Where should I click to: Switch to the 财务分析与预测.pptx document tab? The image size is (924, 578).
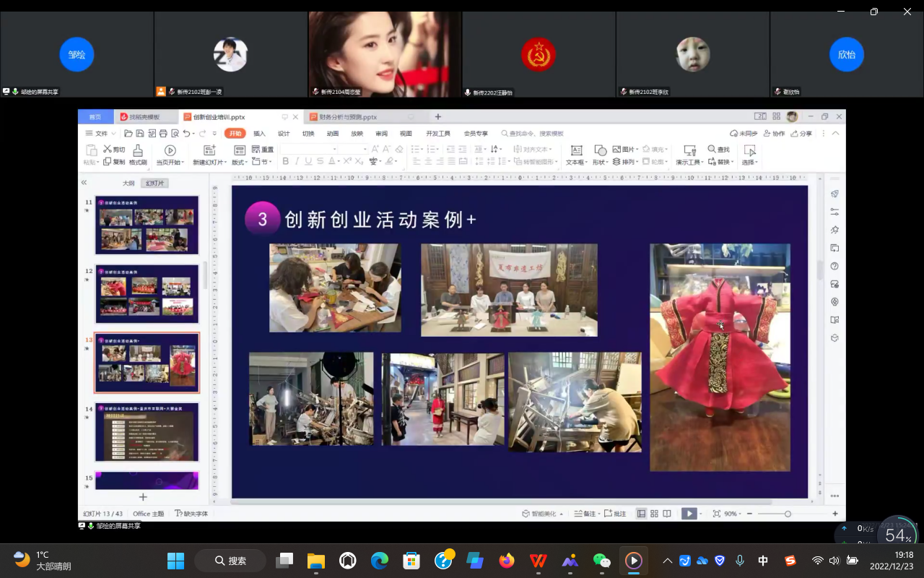[x=344, y=117]
